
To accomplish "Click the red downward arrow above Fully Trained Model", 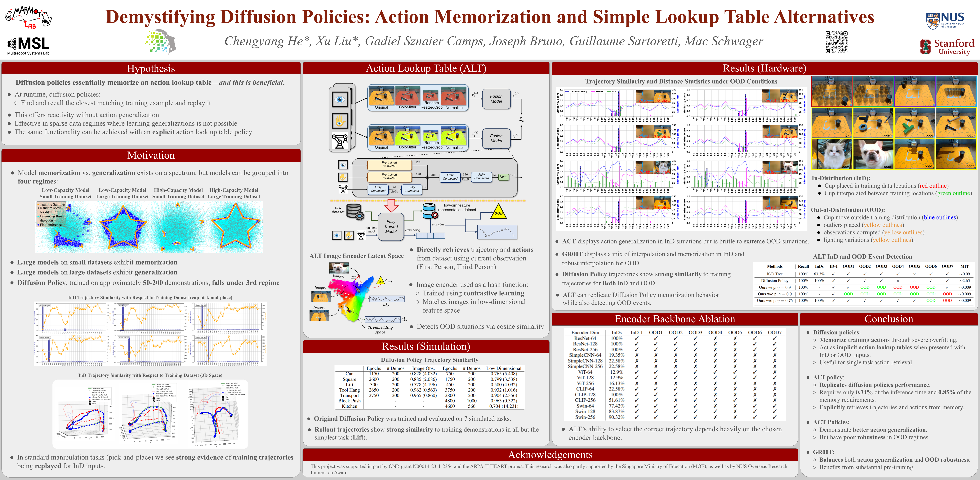I will click(x=391, y=205).
